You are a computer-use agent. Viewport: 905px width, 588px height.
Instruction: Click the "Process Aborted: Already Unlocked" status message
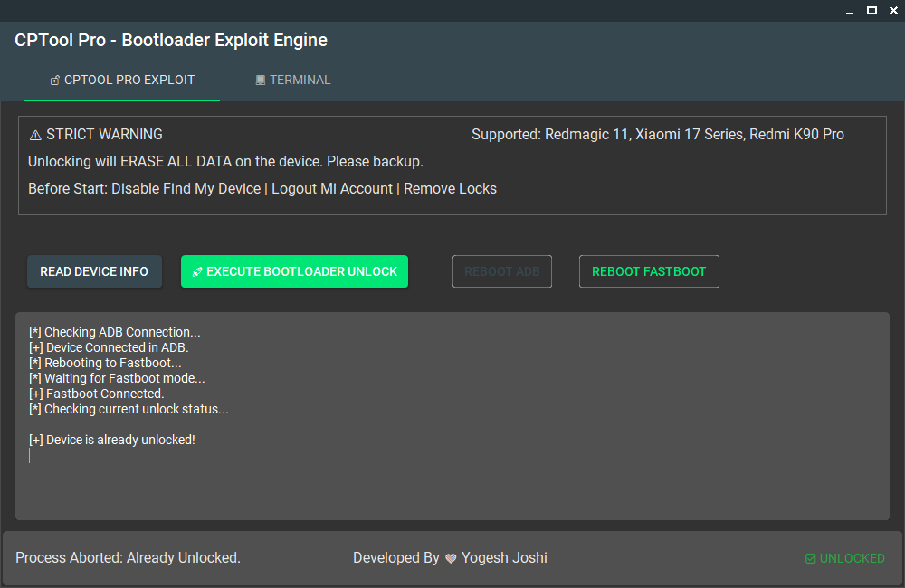[128, 558]
